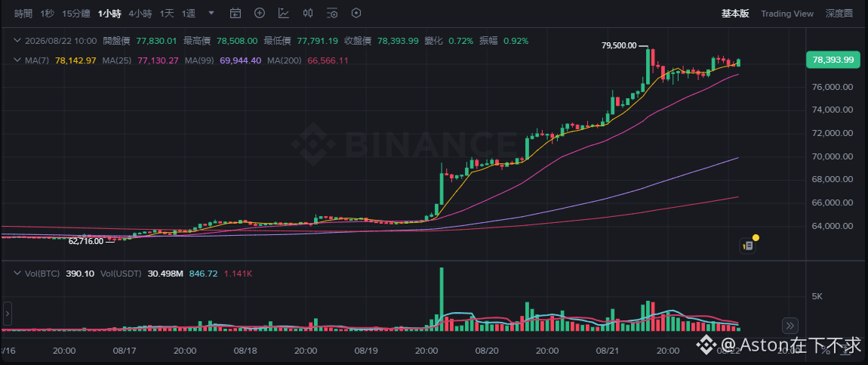The width and height of the screenshot is (868, 365).
Task: Open the chart settings list icon
Action: tap(332, 14)
